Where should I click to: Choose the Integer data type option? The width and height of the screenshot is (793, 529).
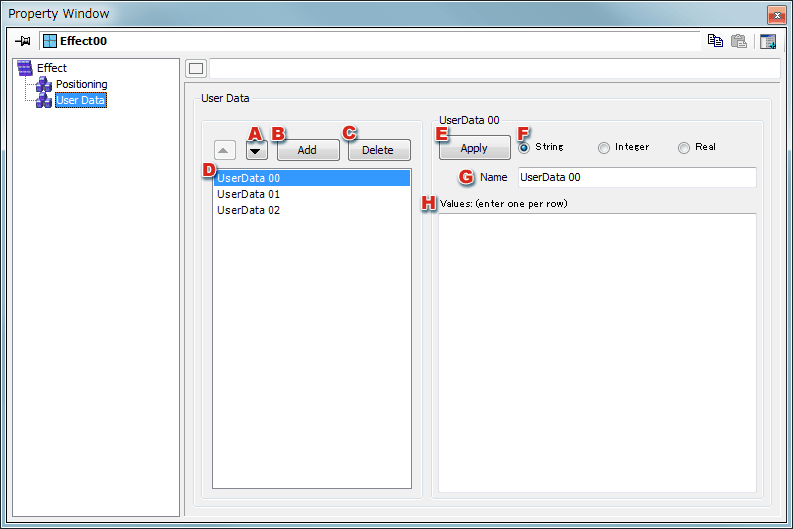[x=604, y=148]
